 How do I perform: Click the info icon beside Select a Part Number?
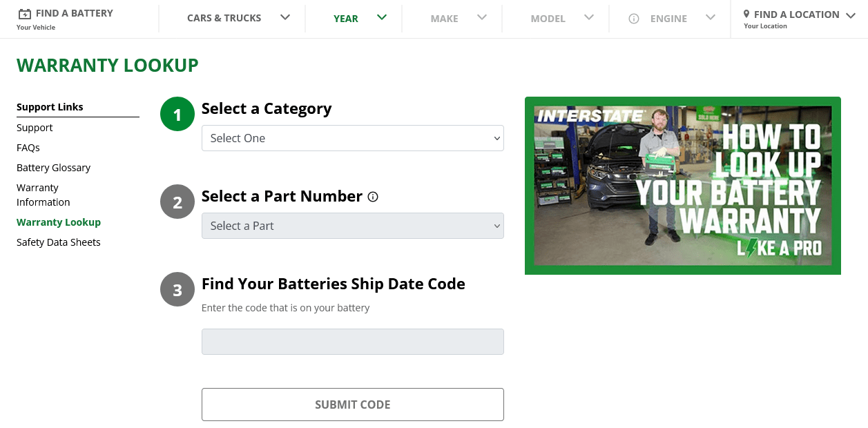[373, 197]
